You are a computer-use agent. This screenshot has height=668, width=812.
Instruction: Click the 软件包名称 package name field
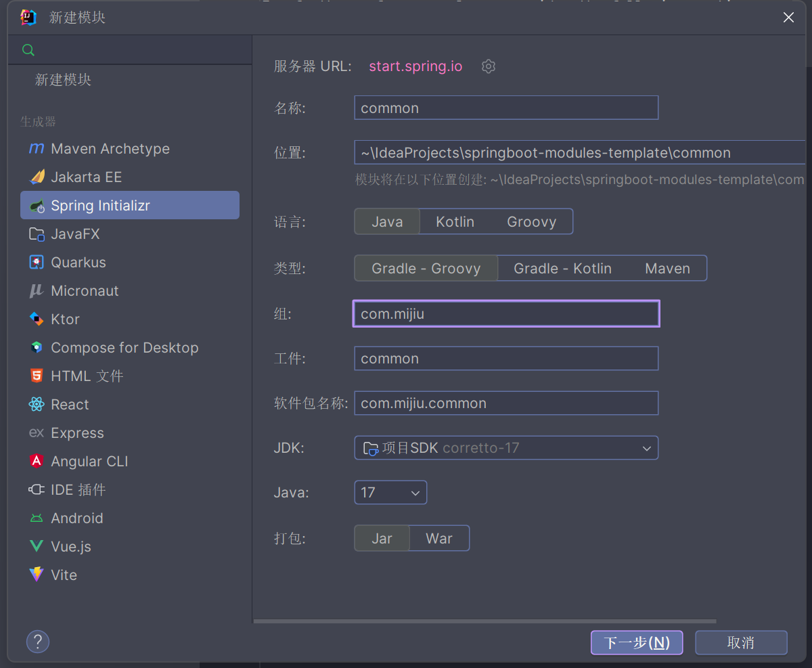506,403
